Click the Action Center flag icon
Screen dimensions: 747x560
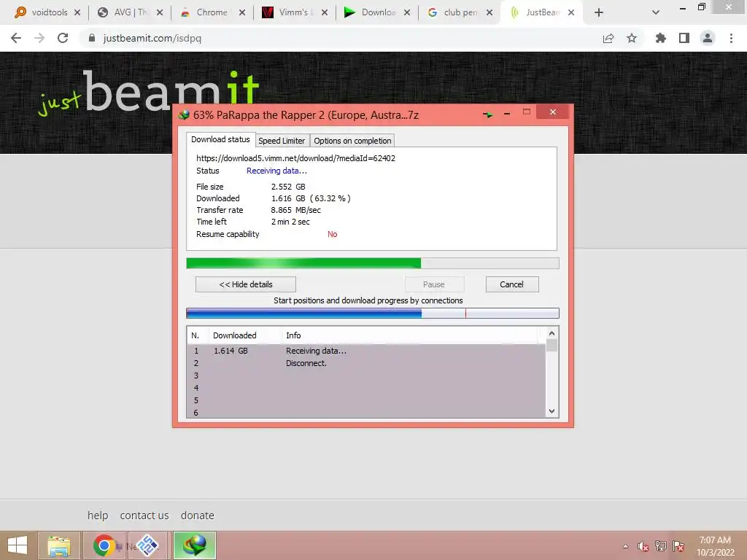pyautogui.click(x=678, y=546)
